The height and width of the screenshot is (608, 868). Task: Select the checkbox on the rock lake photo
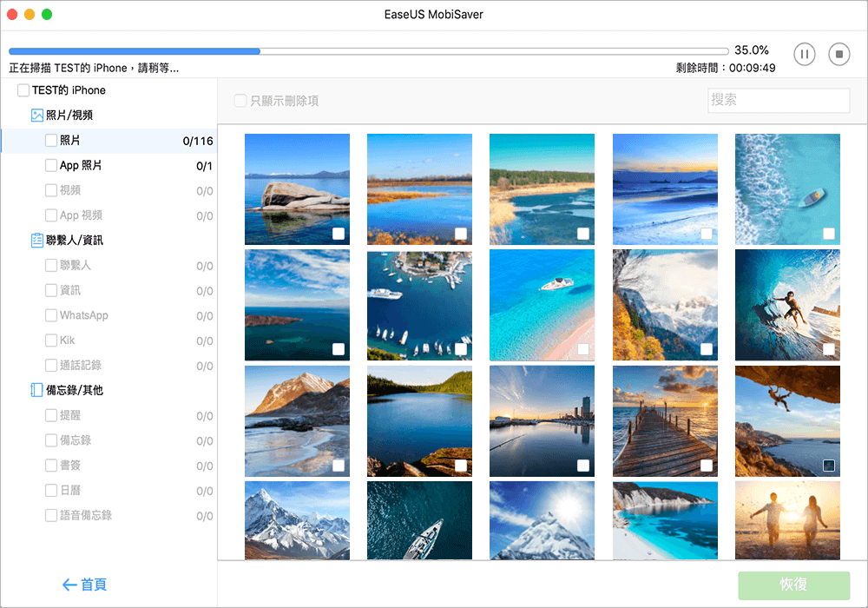pyautogui.click(x=339, y=233)
